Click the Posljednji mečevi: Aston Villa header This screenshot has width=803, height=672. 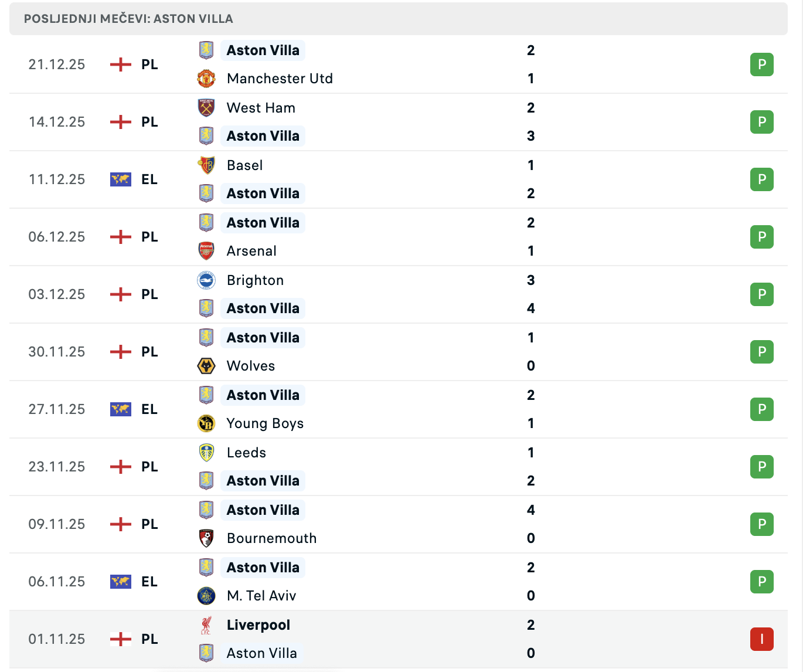coord(128,19)
